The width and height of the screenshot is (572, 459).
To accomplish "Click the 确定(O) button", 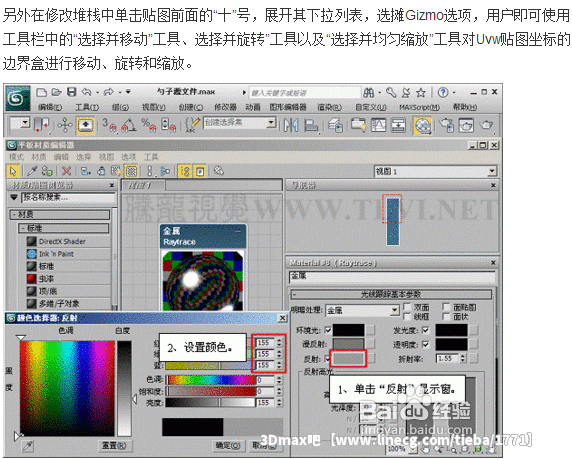I will tap(228, 446).
